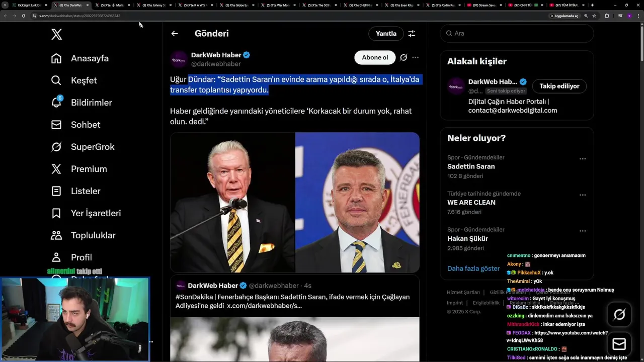Bookmark this page with the star icon

(594, 16)
